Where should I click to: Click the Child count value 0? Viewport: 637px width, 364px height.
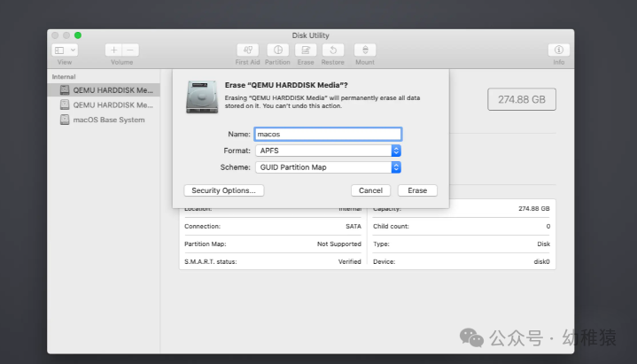[x=548, y=226]
